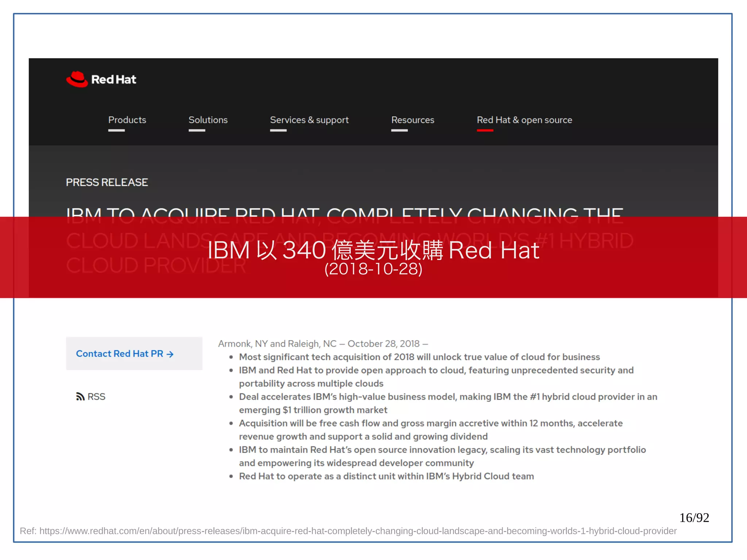
Task: Click the (2018-10-28) date text
Action: coord(373,269)
